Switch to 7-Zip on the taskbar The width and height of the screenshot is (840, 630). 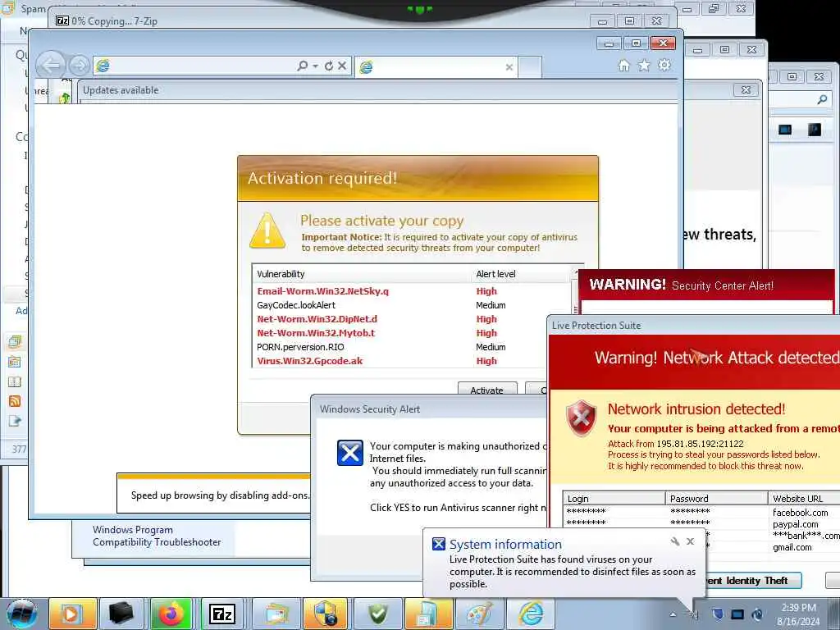click(221, 614)
